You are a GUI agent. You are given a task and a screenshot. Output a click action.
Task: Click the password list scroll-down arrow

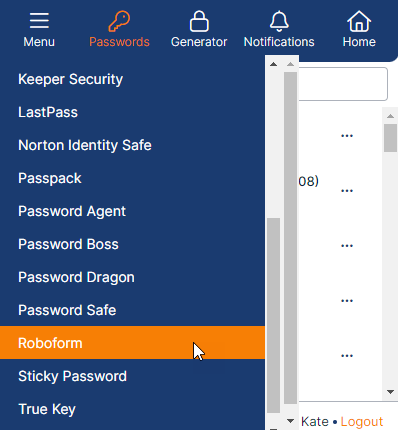pos(390,392)
